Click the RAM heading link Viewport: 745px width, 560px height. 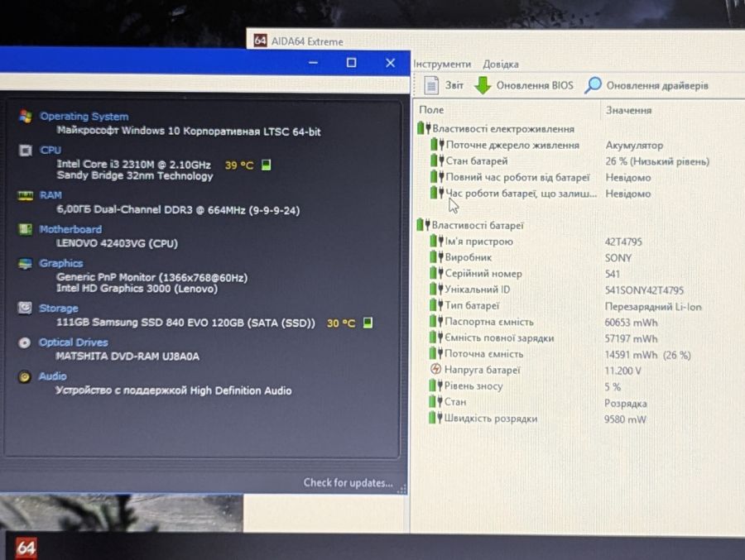(50, 195)
